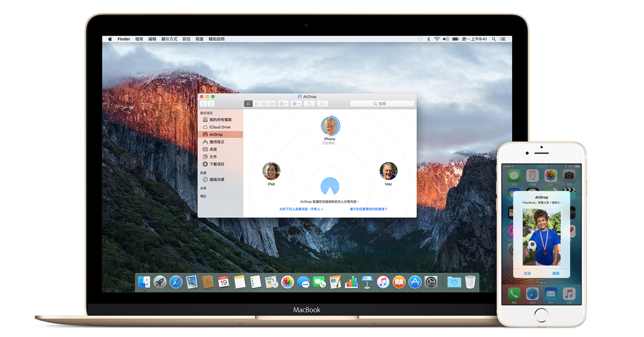644x337 pixels.
Task: Click the Bluetooth status icon
Action: pos(428,39)
